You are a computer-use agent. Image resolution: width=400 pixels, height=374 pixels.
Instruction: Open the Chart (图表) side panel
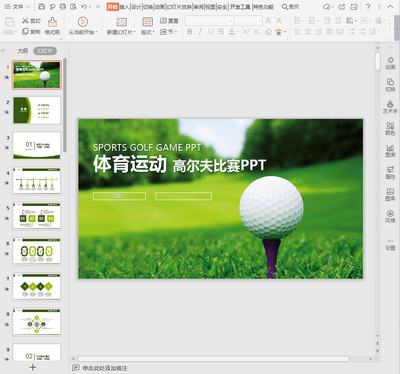coord(390,151)
